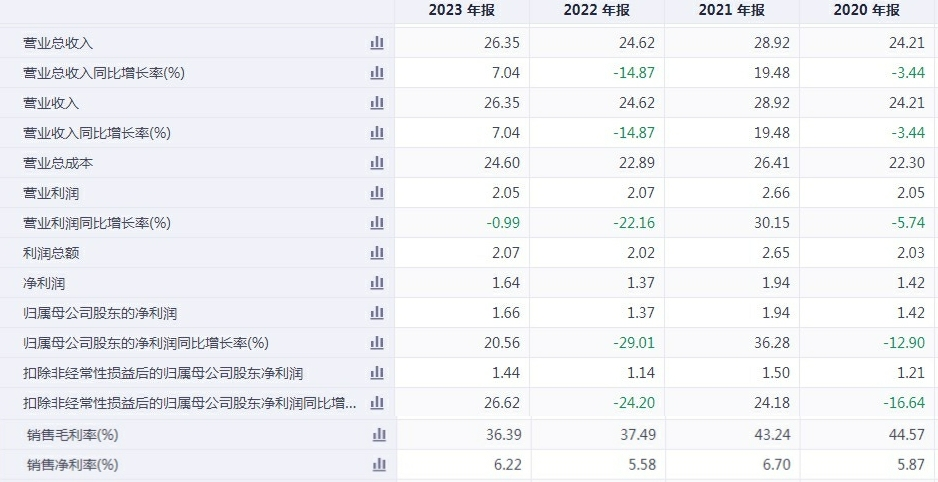Select the 2023 年报 column header

coord(462,10)
